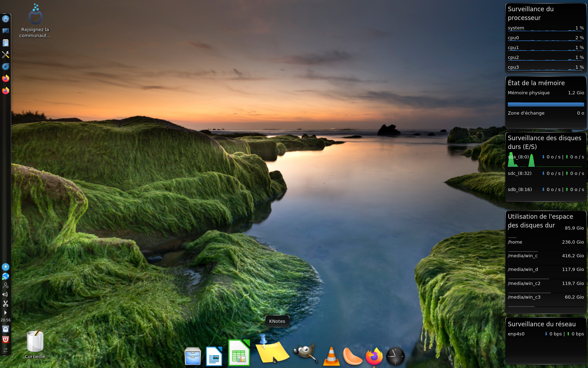Select the /media/win_c3 disk usage row
This screenshot has height=368, width=588.
coord(546,297)
